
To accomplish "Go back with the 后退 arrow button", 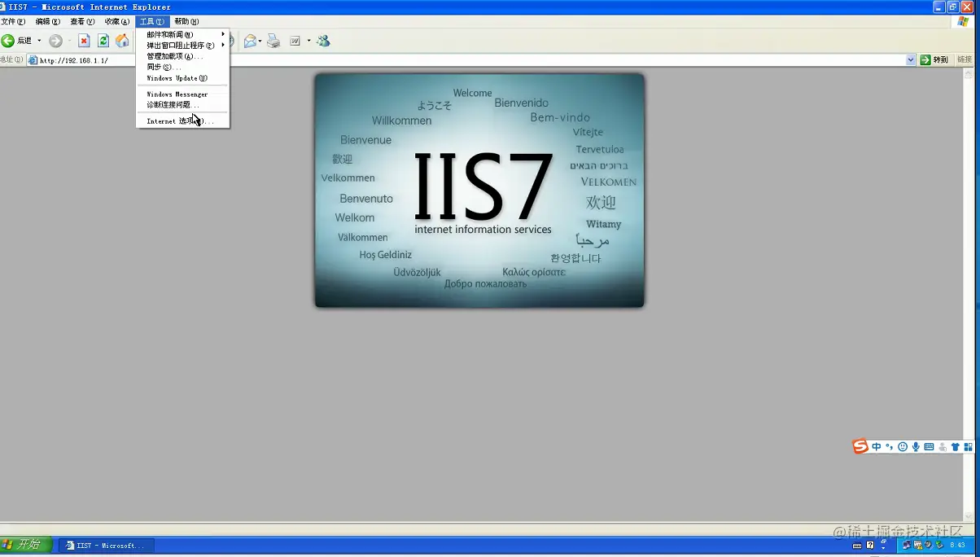I will point(16,41).
